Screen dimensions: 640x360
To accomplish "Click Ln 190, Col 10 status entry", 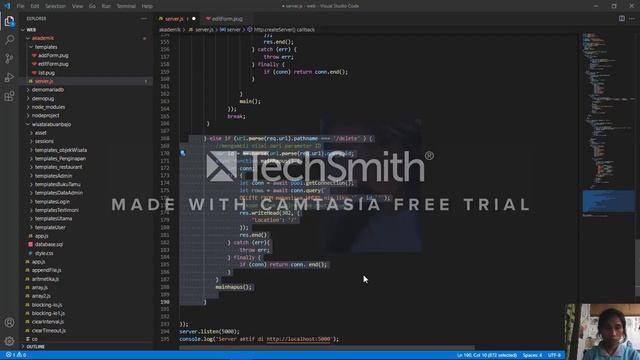I will pyautogui.click(x=487, y=355).
